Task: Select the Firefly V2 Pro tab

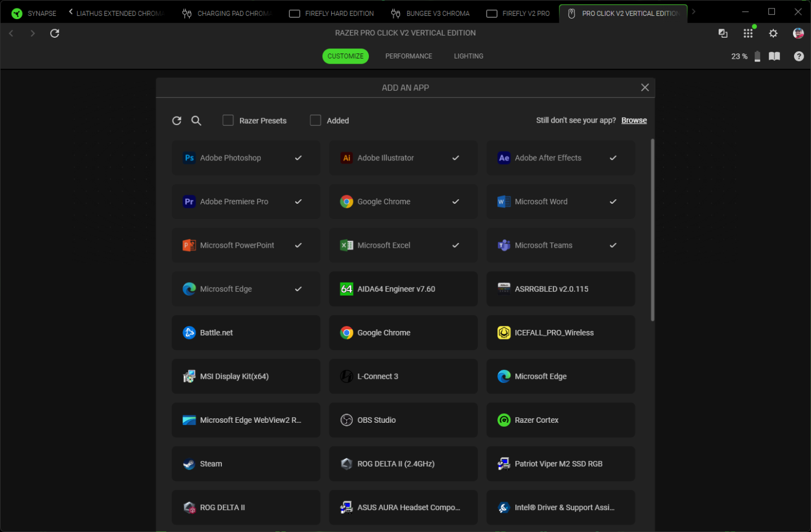Action: [x=518, y=14]
